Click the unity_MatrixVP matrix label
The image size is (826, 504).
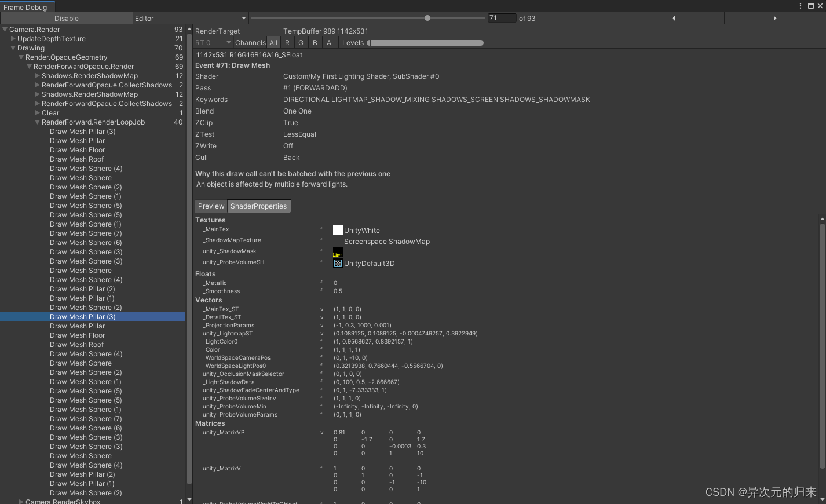pyautogui.click(x=224, y=433)
